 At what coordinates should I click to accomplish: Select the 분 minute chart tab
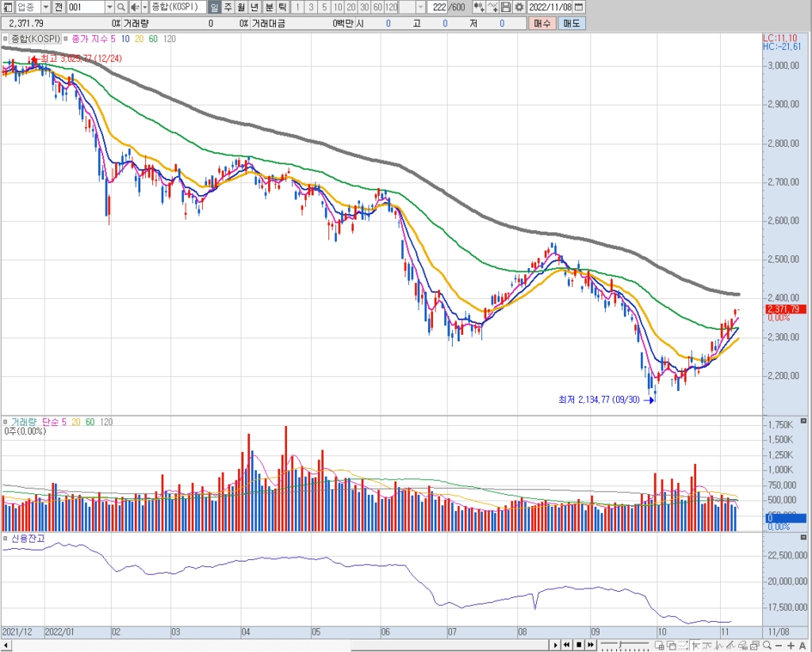coord(269,7)
